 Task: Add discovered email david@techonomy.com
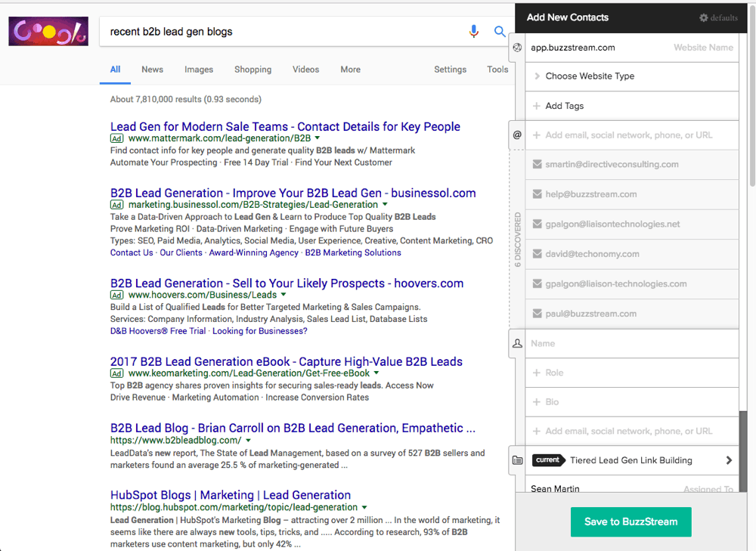631,254
